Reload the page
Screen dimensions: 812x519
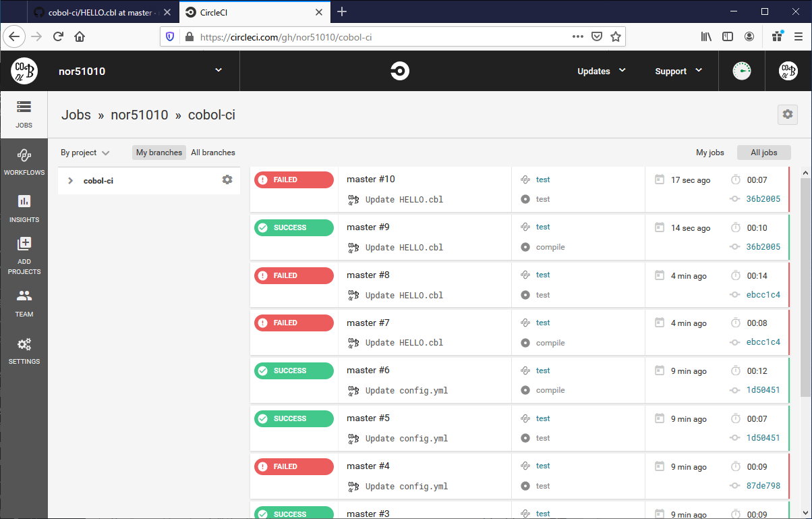(x=59, y=36)
